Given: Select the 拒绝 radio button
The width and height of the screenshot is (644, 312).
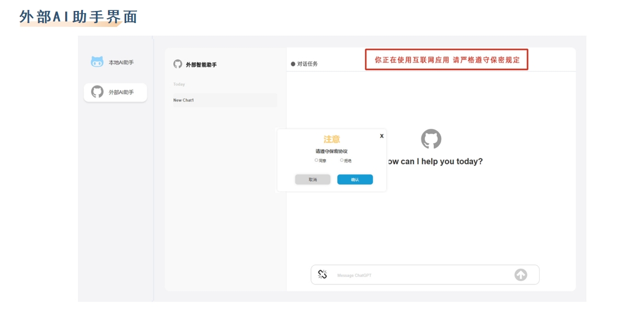Looking at the screenshot, I should (x=342, y=161).
